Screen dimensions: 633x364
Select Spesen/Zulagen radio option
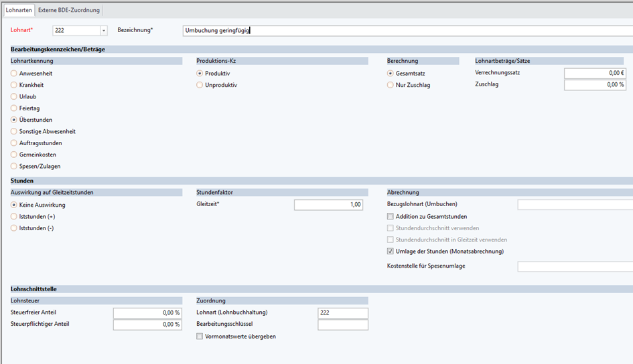(x=14, y=167)
